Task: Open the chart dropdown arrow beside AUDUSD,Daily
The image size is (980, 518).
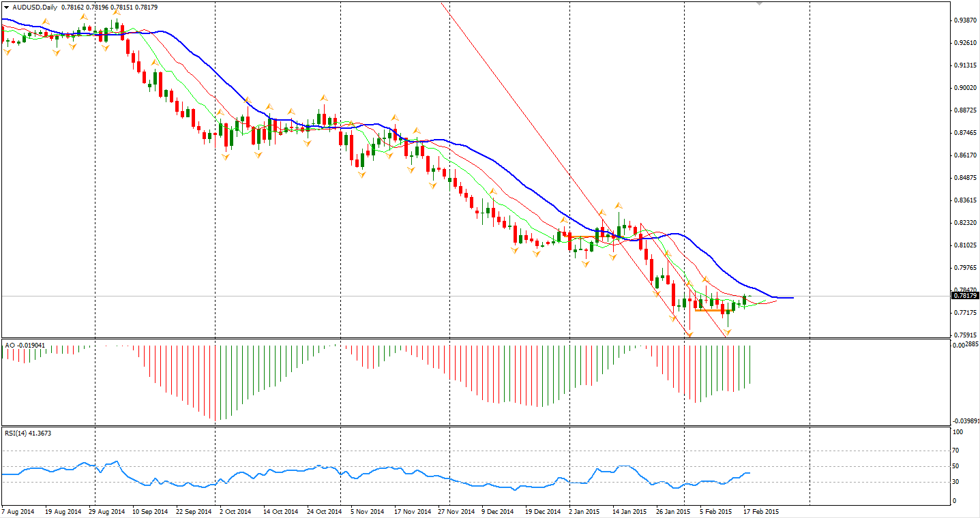Action: (6, 7)
